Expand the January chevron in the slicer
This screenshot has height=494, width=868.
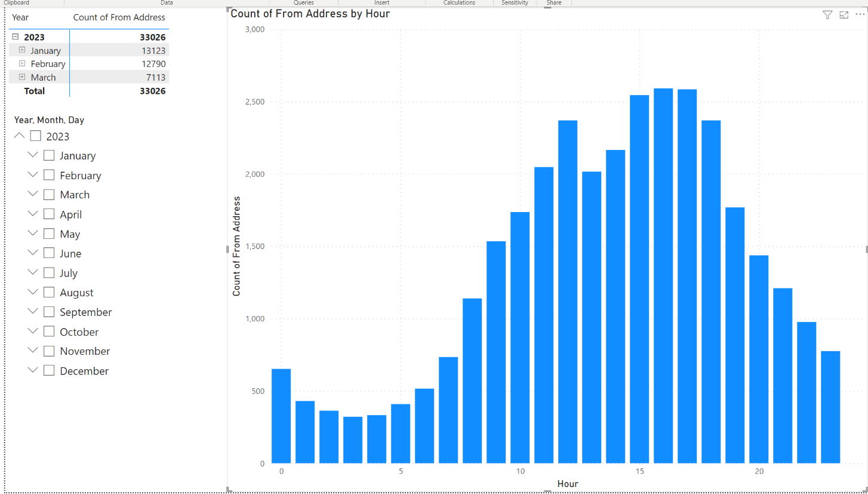33,155
